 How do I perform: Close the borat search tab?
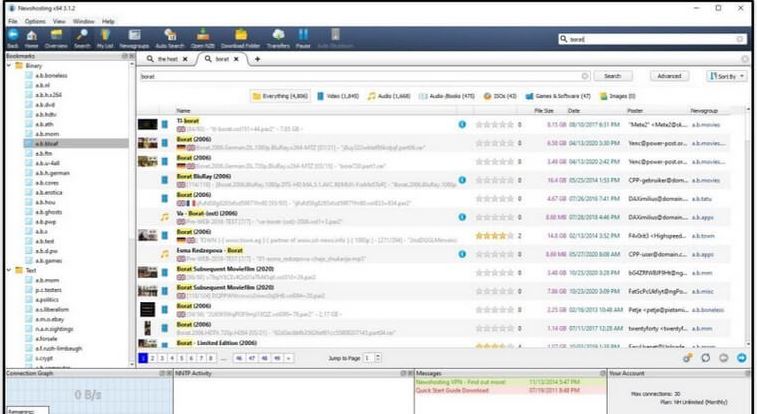pyautogui.click(x=236, y=59)
